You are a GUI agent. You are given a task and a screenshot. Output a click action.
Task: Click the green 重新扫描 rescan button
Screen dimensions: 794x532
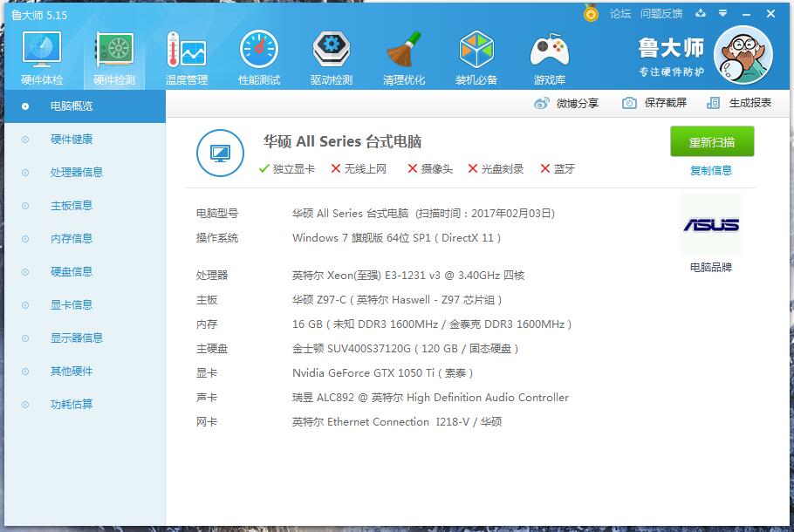pos(712,142)
